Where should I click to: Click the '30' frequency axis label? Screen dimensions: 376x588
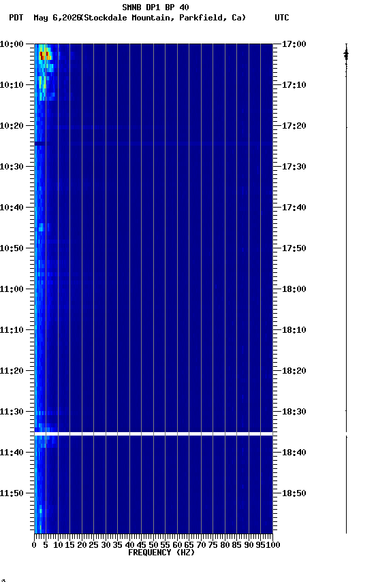click(106, 546)
